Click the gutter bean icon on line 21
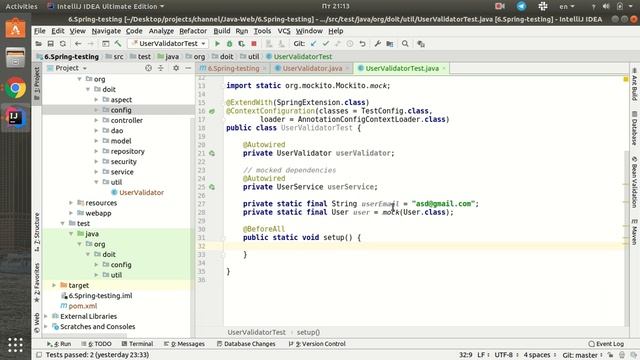Viewport: 640px width, 360px height. (212, 153)
